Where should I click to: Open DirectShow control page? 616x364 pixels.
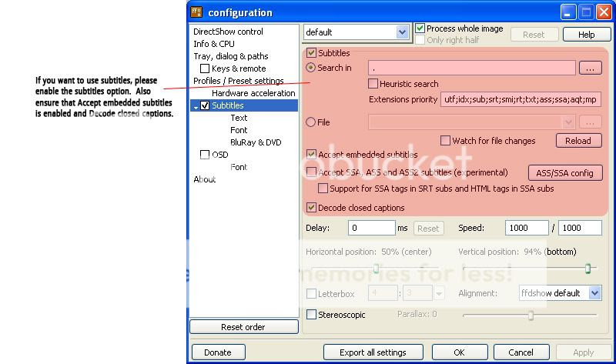[228, 32]
